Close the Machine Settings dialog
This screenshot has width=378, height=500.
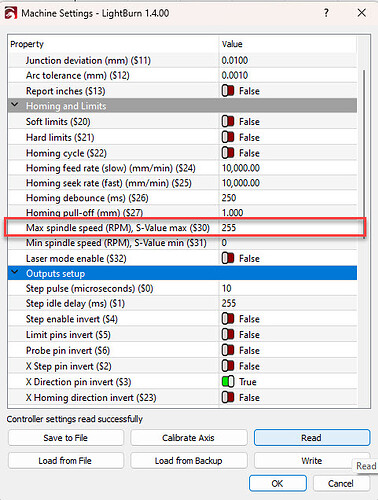pyautogui.click(x=361, y=13)
